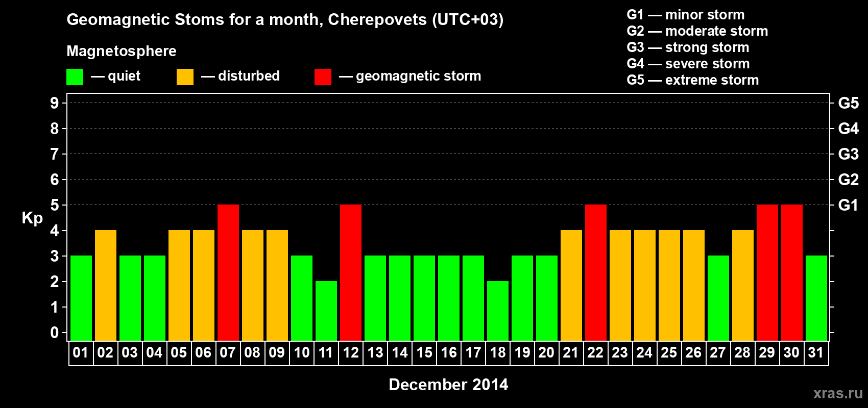This screenshot has height=408, width=868.
Task: Click the 'Magnetosphere' heading
Action: click(122, 51)
